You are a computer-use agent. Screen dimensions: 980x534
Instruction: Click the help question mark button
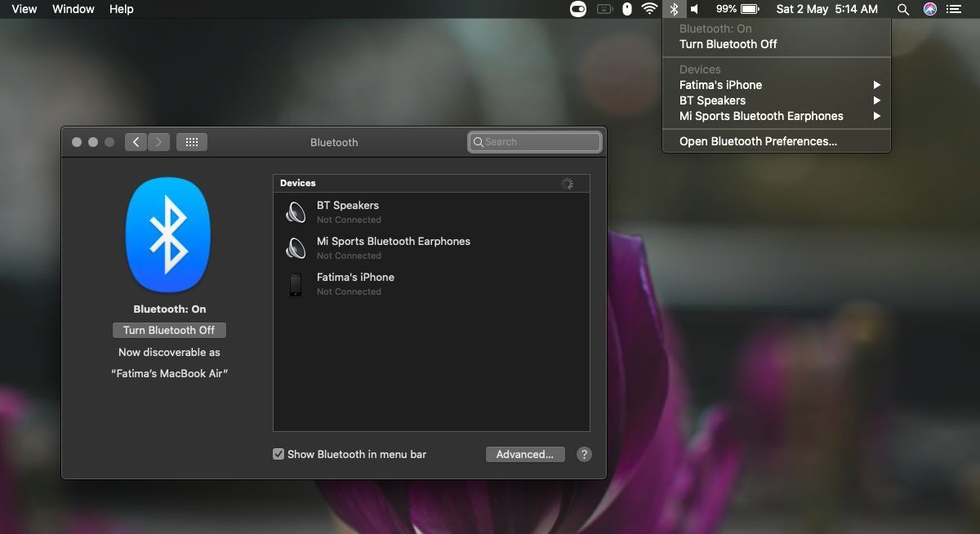click(x=584, y=455)
